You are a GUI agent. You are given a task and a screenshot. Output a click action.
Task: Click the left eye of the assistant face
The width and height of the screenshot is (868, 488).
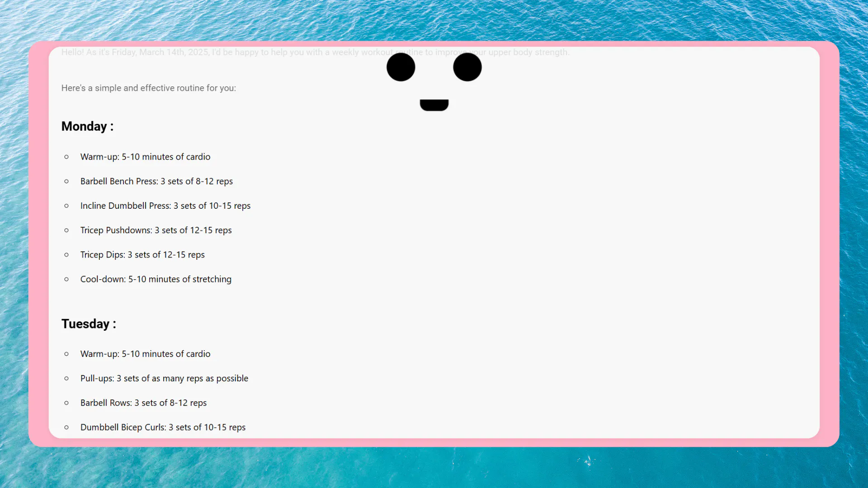point(401,67)
